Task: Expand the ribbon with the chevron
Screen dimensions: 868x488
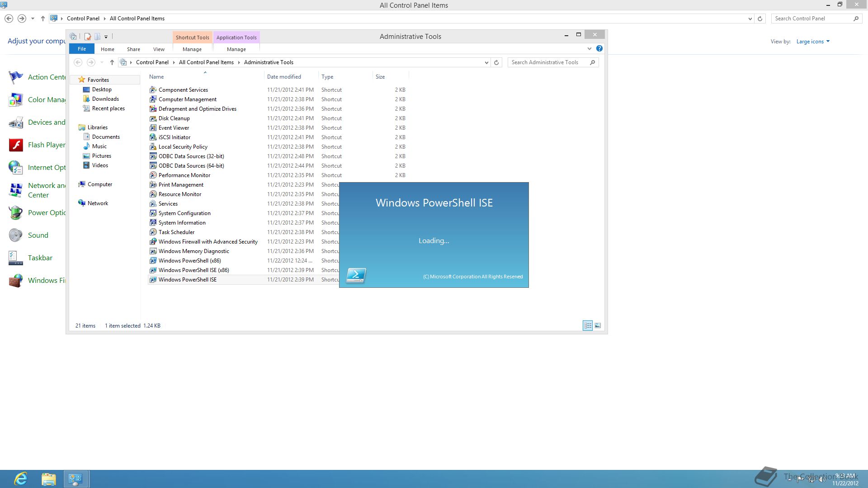Action: pos(590,48)
